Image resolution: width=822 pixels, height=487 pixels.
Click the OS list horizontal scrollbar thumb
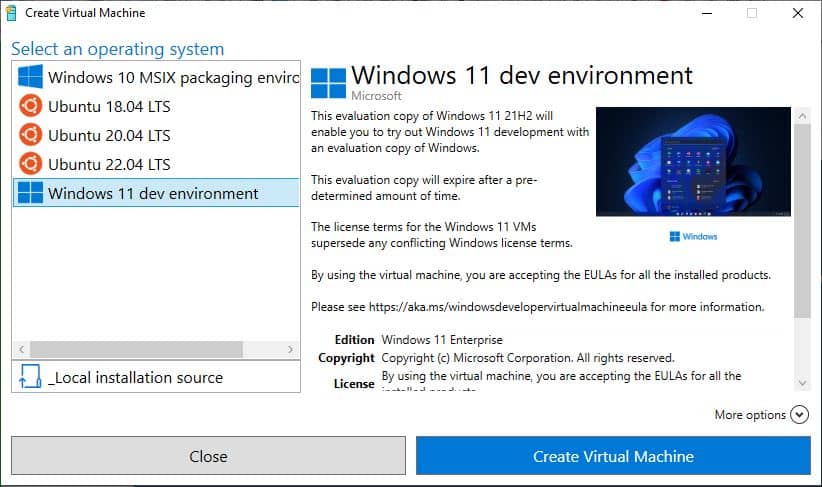point(136,349)
